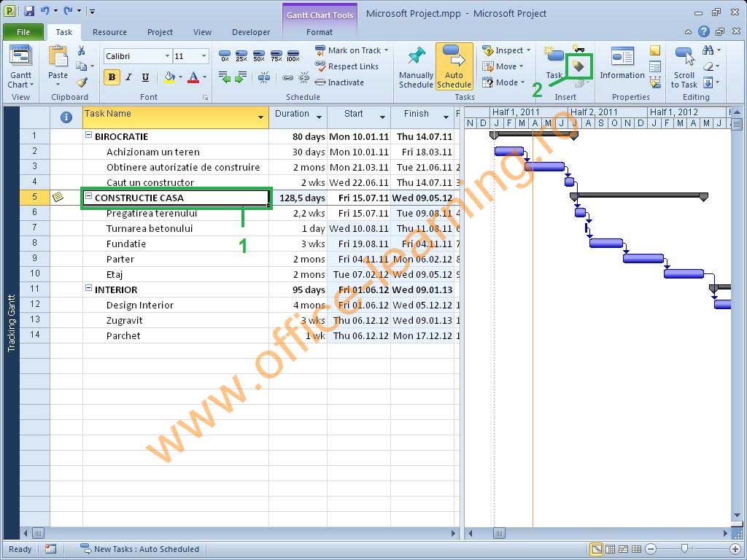Screen dimensions: 747x560
Task: Toggle Bold formatting
Action: coord(112,77)
